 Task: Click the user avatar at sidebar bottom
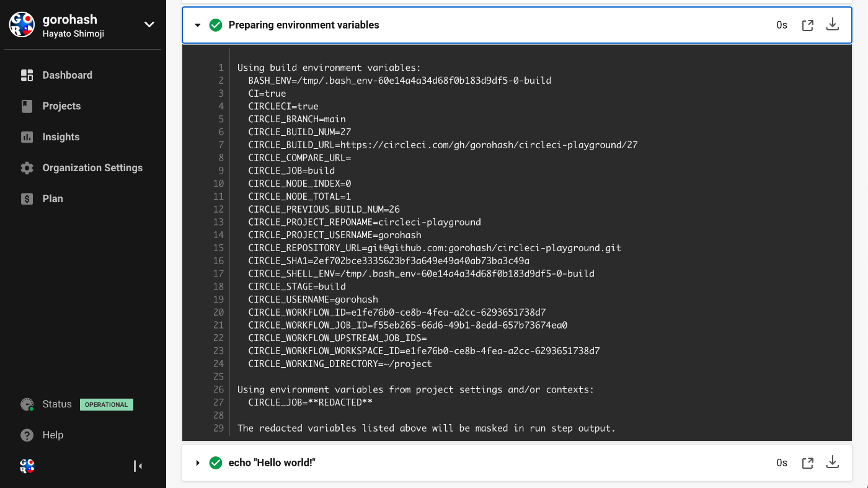tap(27, 466)
